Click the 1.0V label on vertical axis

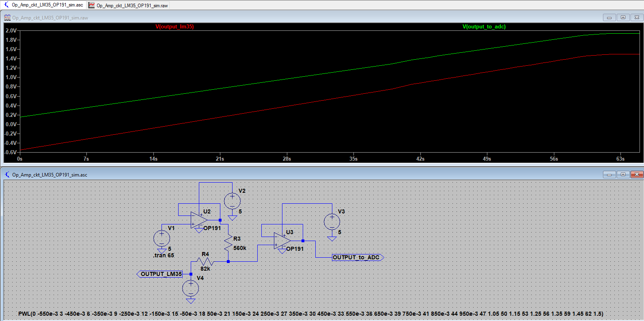coord(11,77)
